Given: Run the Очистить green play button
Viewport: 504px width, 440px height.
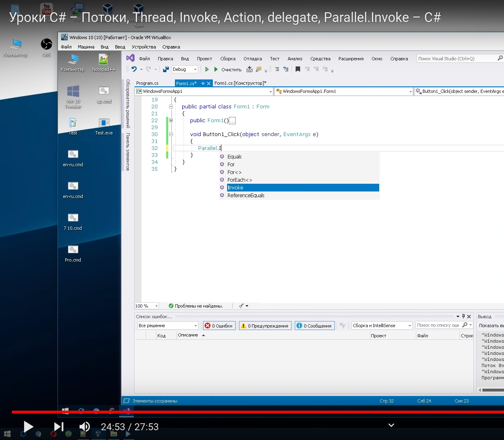Looking at the screenshot, I should point(216,69).
